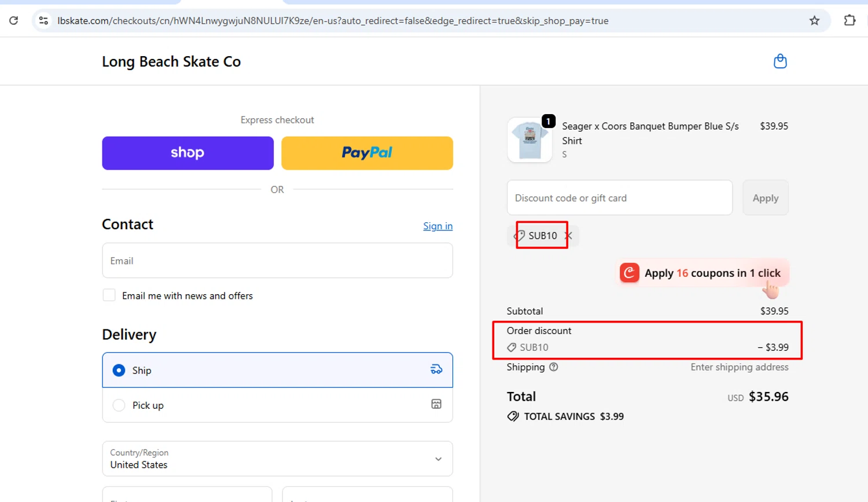Click the discount amount – $3.99
The image size is (868, 502).
coord(773,347)
